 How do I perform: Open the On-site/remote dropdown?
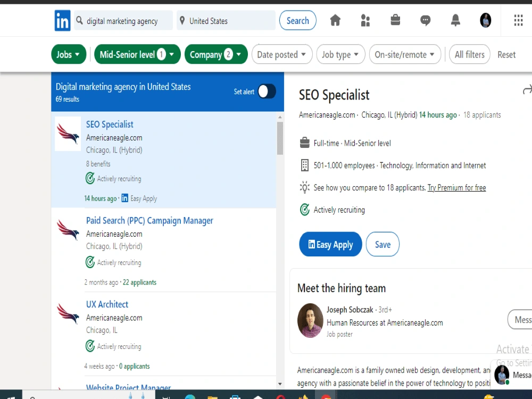point(405,54)
